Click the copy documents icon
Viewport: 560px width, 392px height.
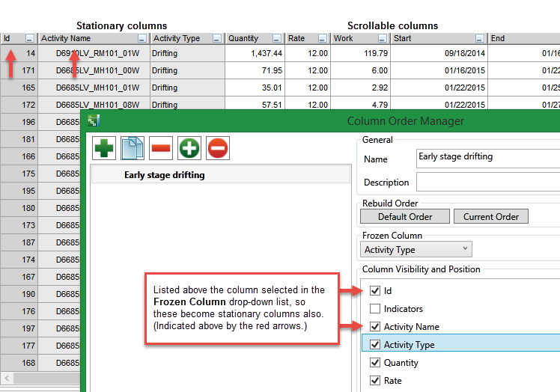pos(133,148)
